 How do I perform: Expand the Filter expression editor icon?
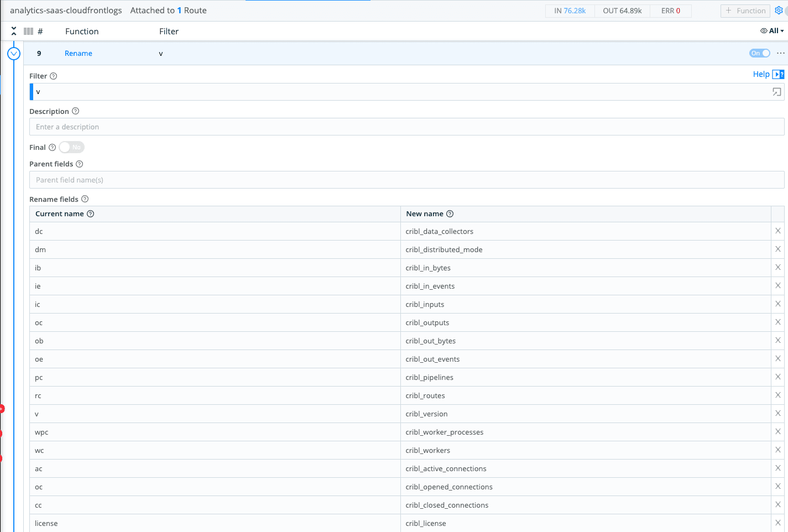tap(776, 92)
